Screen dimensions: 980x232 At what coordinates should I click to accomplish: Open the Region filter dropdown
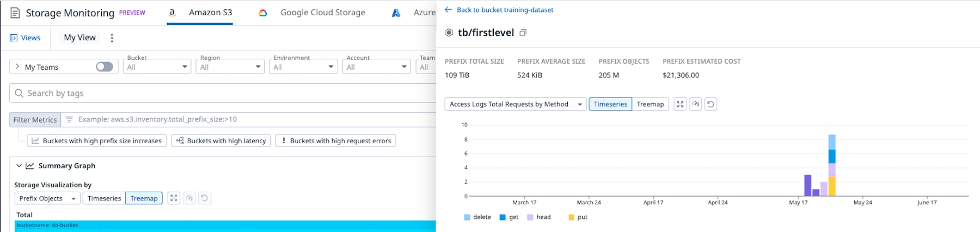pyautogui.click(x=230, y=67)
